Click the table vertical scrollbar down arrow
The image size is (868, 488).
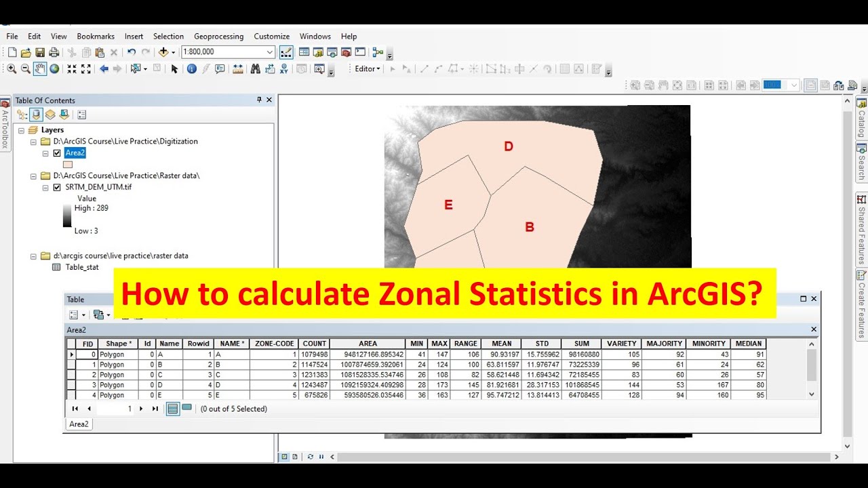coord(812,394)
